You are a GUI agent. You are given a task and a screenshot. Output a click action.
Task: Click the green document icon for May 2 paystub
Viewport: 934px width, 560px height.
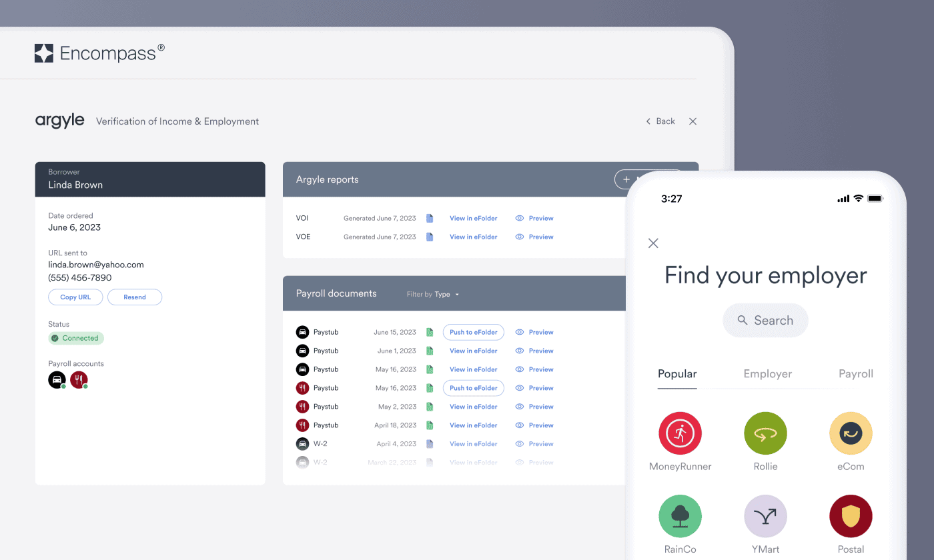(430, 407)
